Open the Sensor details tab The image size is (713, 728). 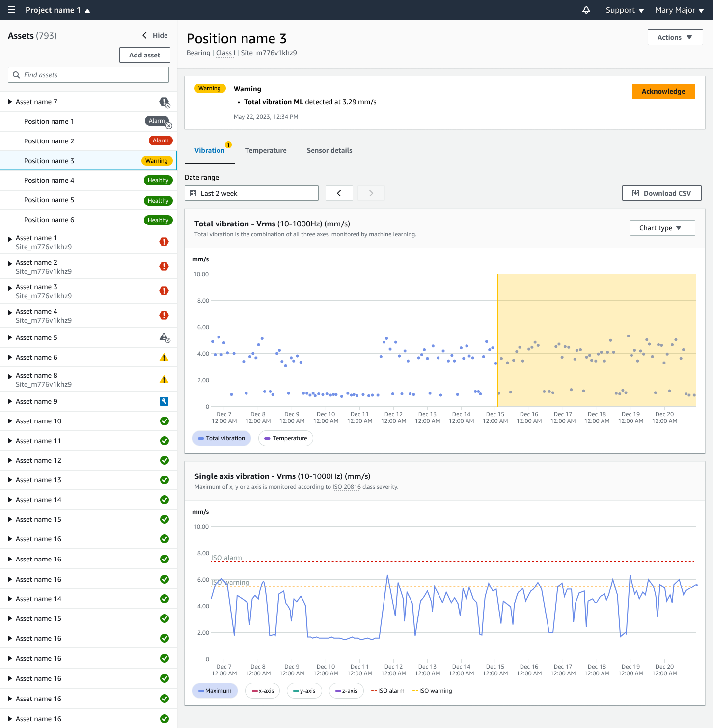(329, 150)
